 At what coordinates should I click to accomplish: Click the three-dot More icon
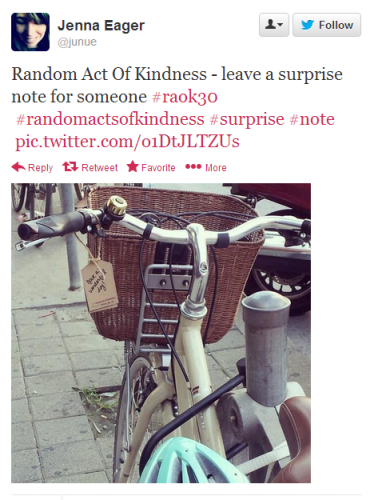193,166
